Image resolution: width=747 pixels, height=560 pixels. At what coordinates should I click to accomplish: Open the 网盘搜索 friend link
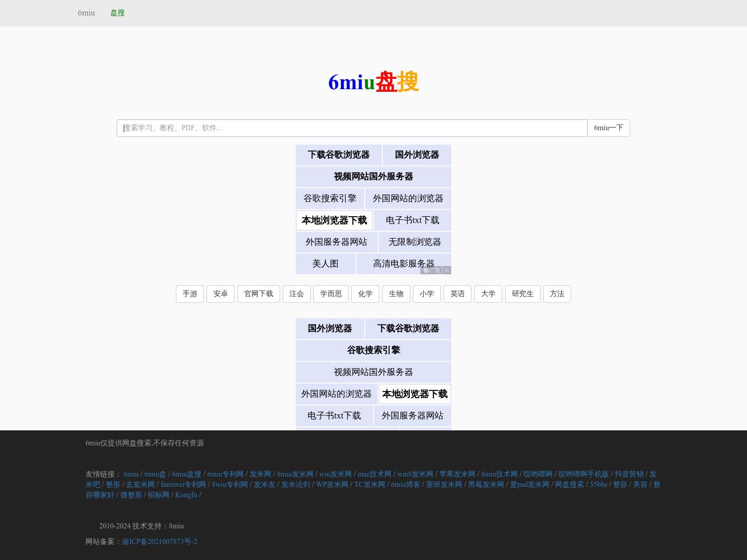pyautogui.click(x=570, y=485)
